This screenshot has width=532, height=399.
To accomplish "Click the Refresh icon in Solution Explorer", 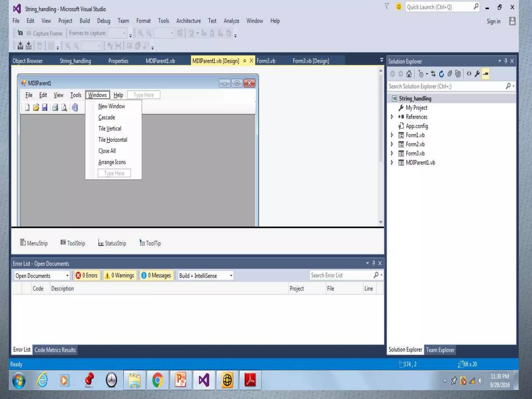I will [441, 74].
